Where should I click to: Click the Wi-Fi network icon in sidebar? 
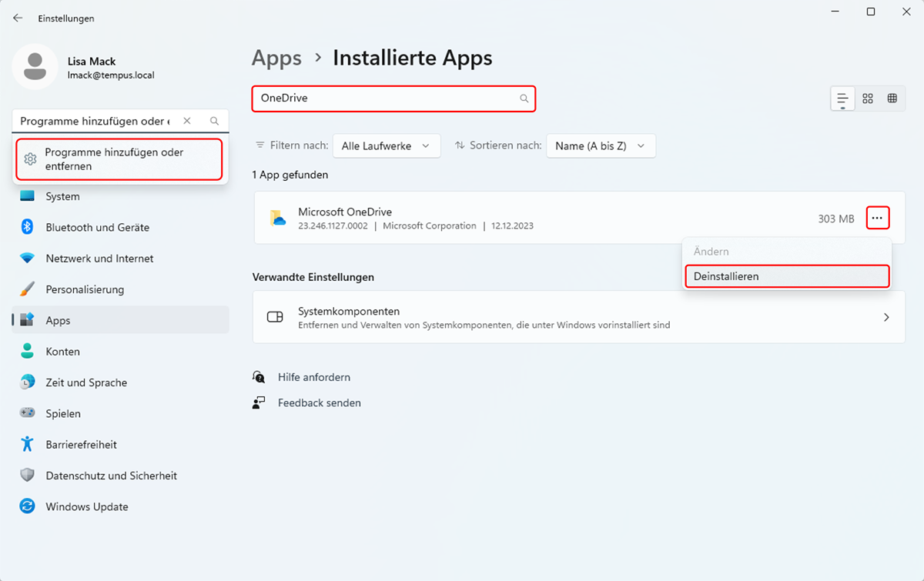click(x=28, y=259)
